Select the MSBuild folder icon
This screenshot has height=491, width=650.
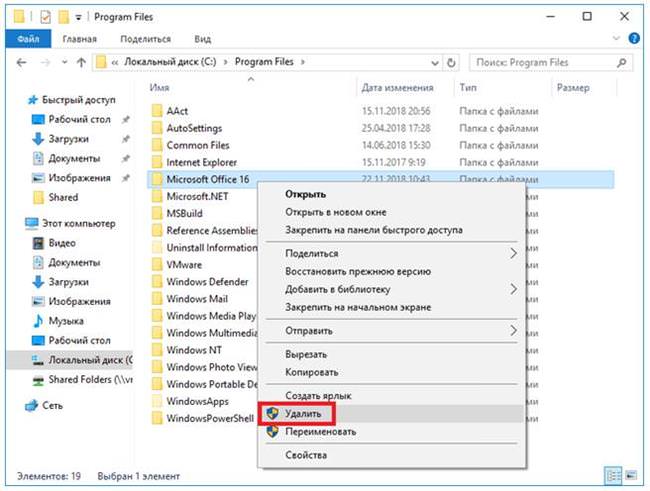point(157,214)
